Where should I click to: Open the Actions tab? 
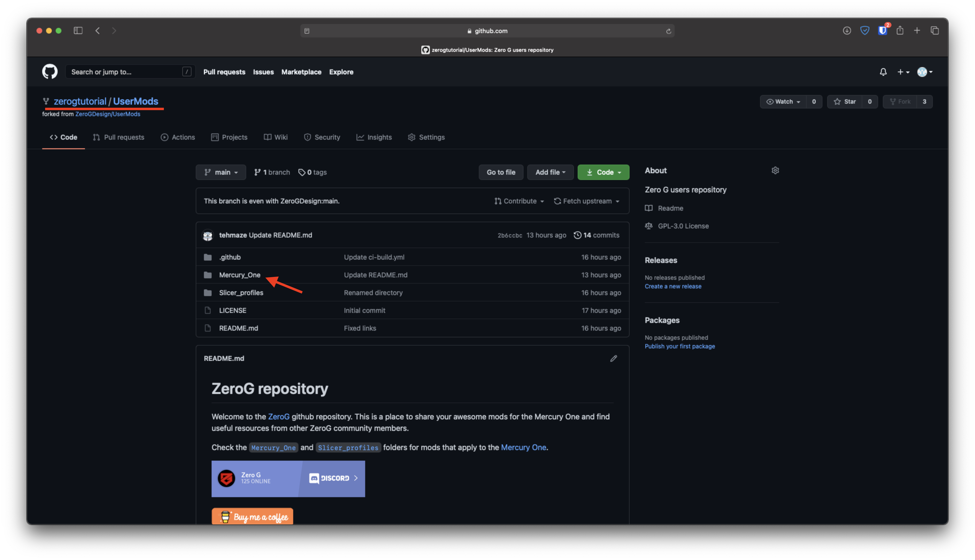pos(178,137)
